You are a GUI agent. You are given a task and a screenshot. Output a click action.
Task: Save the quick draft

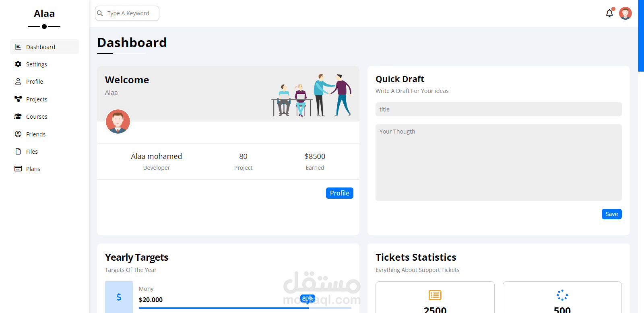[x=612, y=214]
